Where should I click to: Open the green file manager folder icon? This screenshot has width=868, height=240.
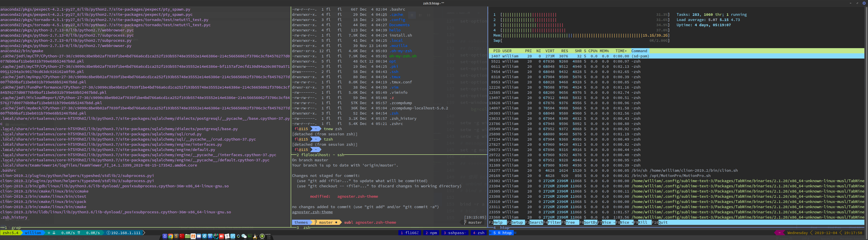[188, 236]
